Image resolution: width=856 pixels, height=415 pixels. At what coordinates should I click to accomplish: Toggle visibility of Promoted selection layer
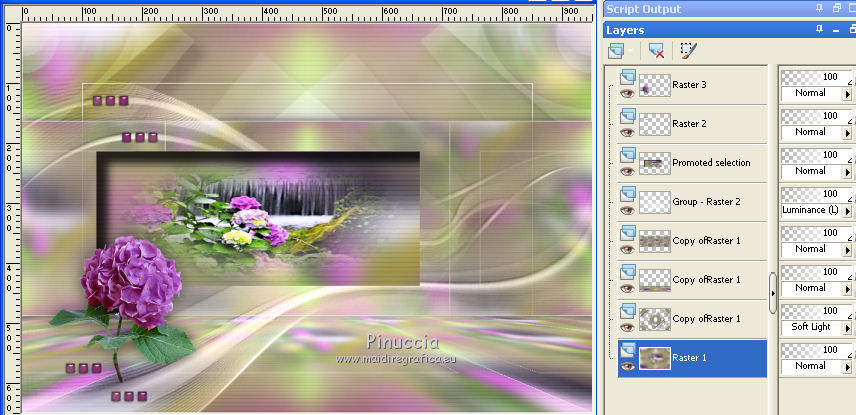[627, 171]
